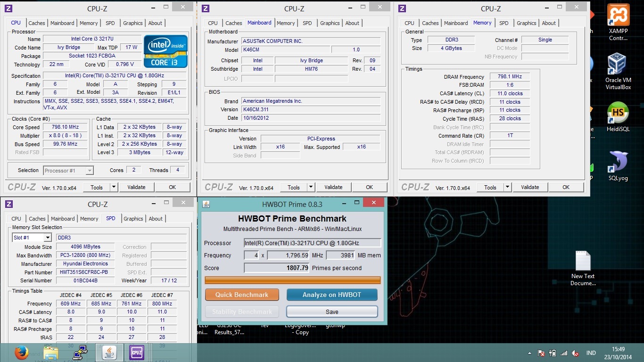This screenshot has width=644, height=362.
Task: Select the New Text Document file icon
Action: [583, 268]
